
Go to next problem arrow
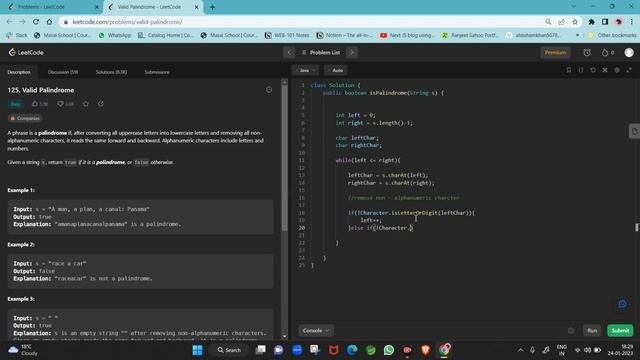[x=352, y=52]
